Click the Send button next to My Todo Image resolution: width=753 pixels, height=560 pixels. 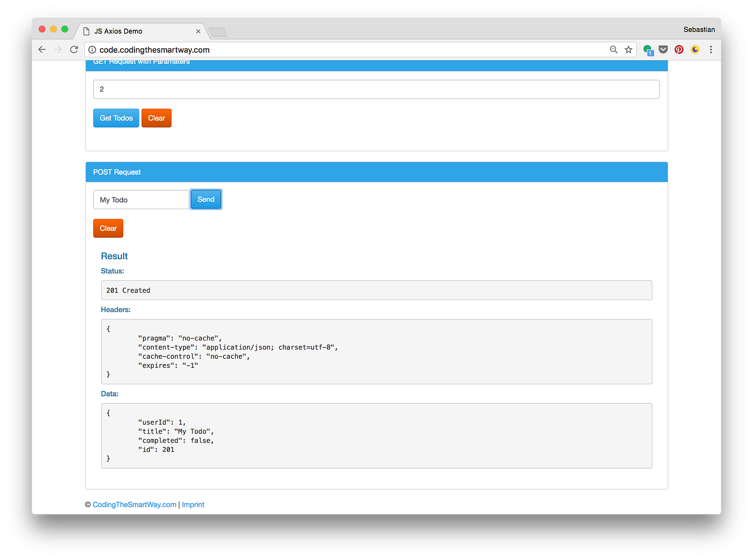206,199
